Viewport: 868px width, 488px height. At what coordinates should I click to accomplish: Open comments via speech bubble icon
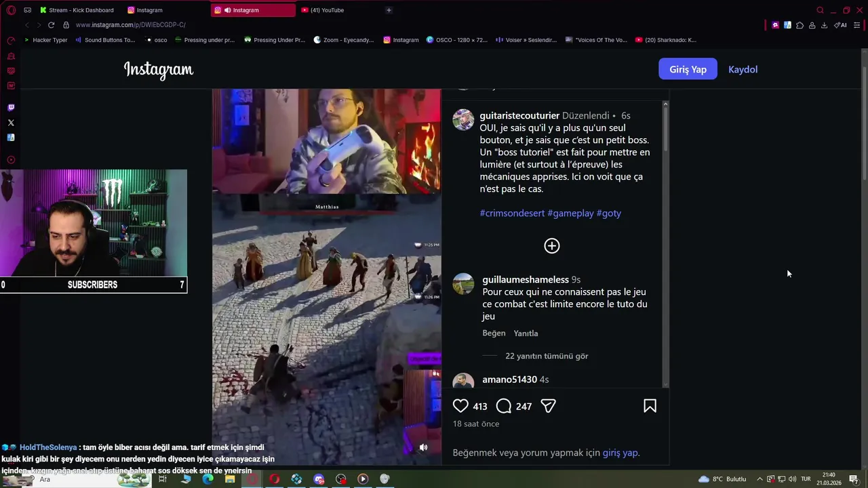pyautogui.click(x=503, y=406)
